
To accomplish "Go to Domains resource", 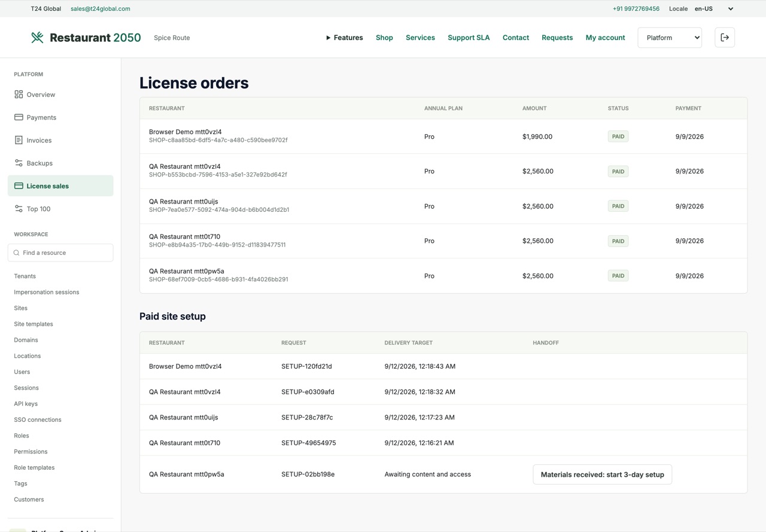I will [x=26, y=340].
